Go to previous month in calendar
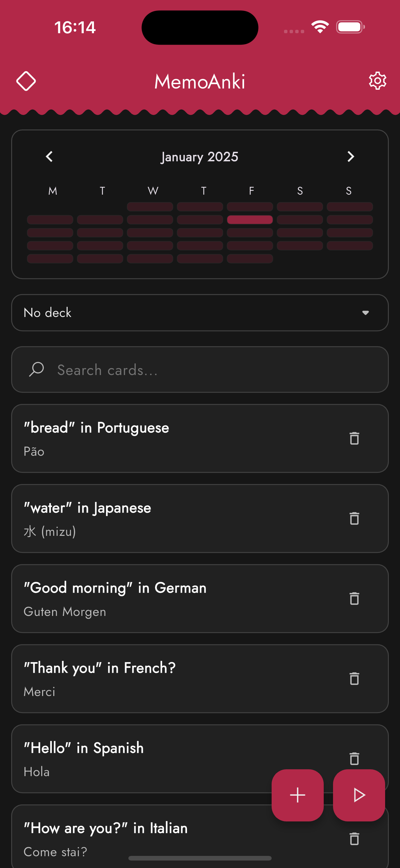The width and height of the screenshot is (400, 868). click(50, 156)
